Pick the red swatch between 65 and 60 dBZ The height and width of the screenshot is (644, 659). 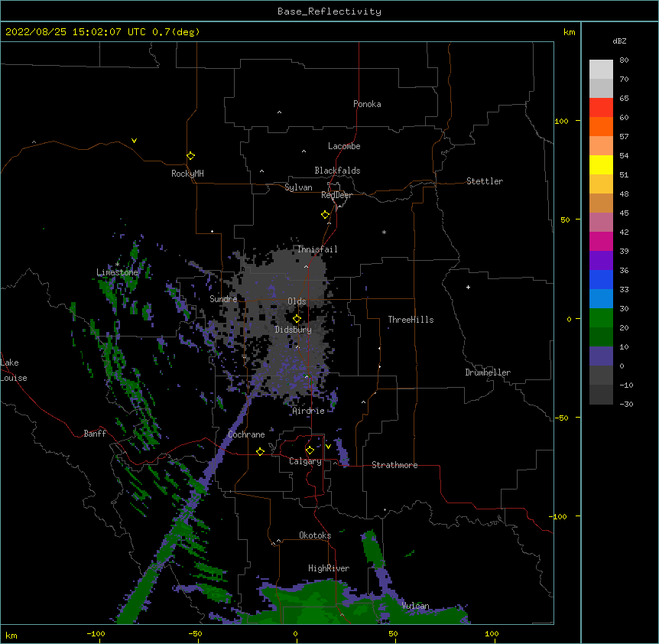[601, 108]
